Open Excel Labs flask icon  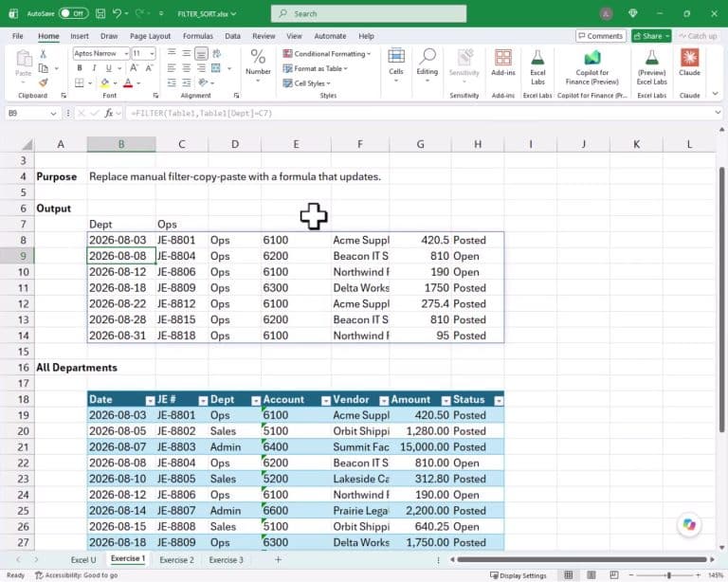coord(537,58)
